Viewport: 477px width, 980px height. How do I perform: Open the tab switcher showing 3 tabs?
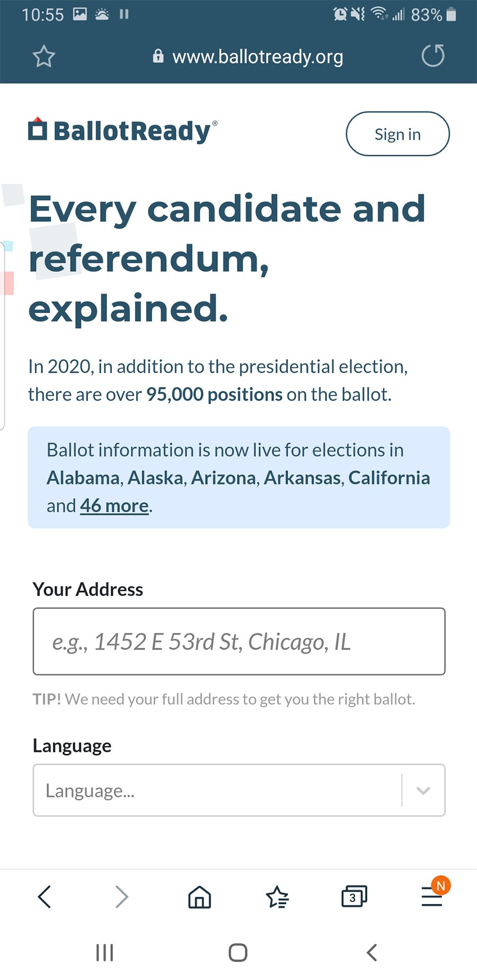354,896
